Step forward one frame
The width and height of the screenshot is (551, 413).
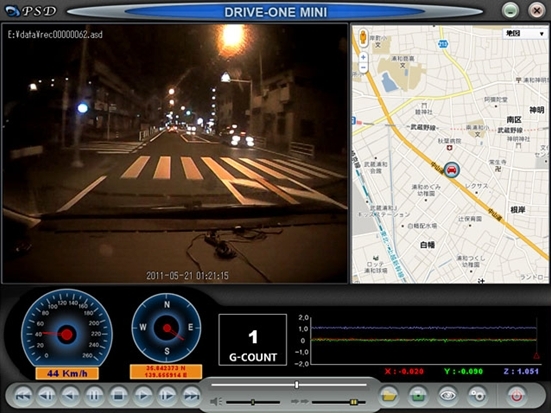pyautogui.click(x=167, y=396)
